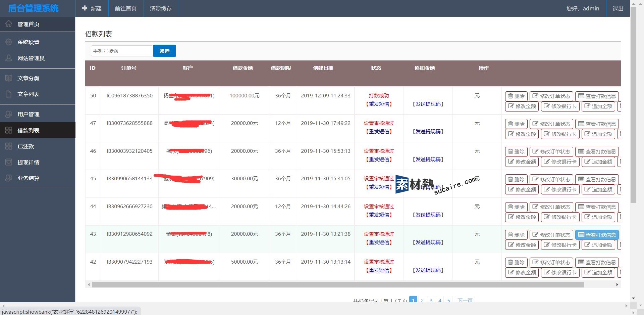
Task: Click 修改金额 for order ID 46
Action: (522, 162)
